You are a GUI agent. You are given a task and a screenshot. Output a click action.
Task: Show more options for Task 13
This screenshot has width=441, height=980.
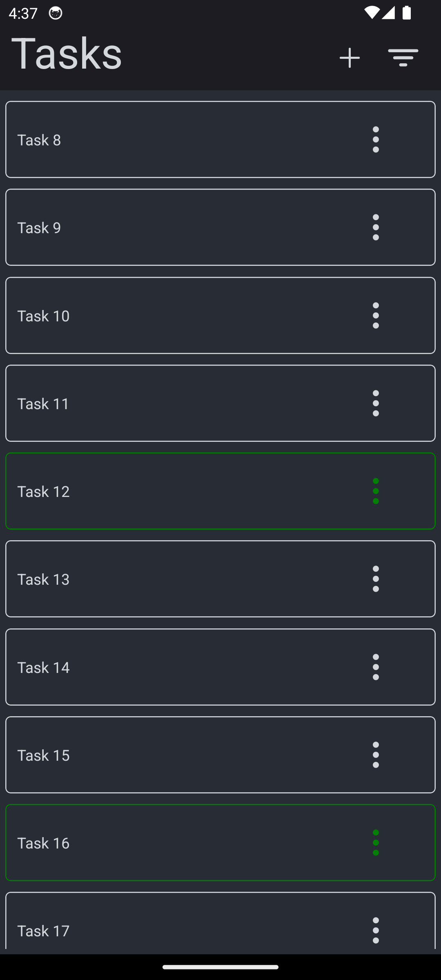[x=376, y=579]
